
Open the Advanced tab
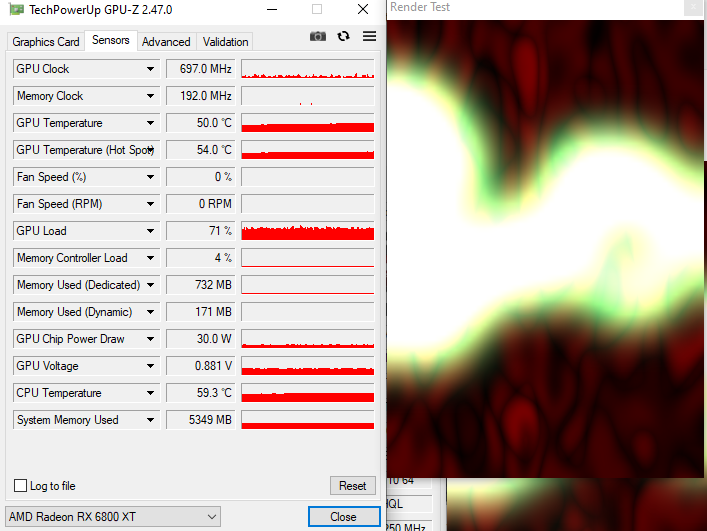point(166,42)
